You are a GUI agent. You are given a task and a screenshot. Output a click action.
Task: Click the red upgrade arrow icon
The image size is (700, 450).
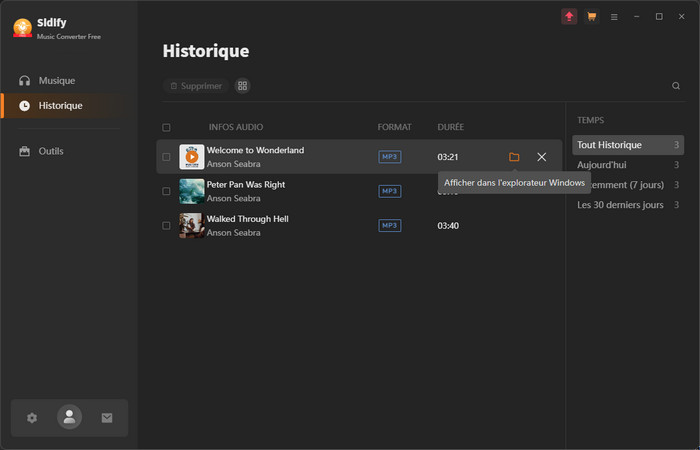[569, 17]
